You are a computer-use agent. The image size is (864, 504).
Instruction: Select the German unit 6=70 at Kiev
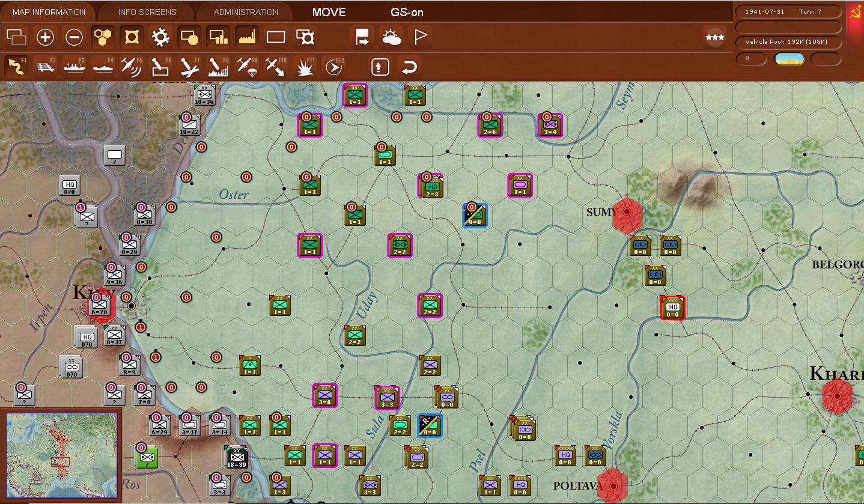click(x=100, y=306)
